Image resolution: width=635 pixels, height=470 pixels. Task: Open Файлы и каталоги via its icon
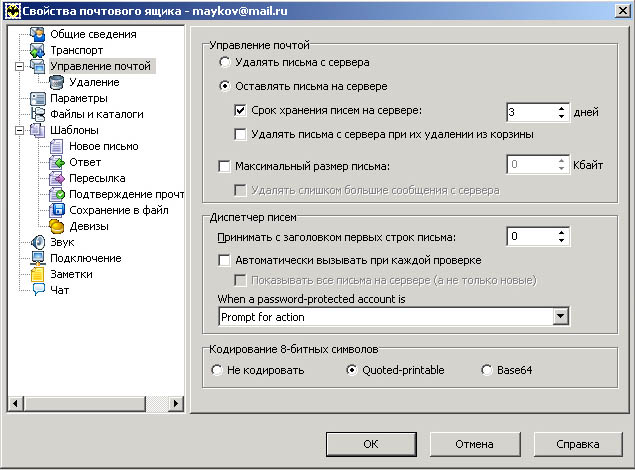38,114
